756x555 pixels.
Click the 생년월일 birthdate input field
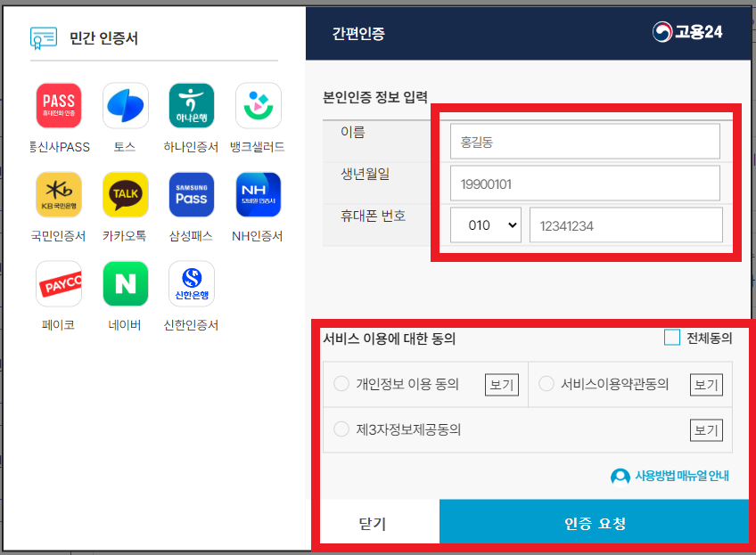(x=585, y=184)
